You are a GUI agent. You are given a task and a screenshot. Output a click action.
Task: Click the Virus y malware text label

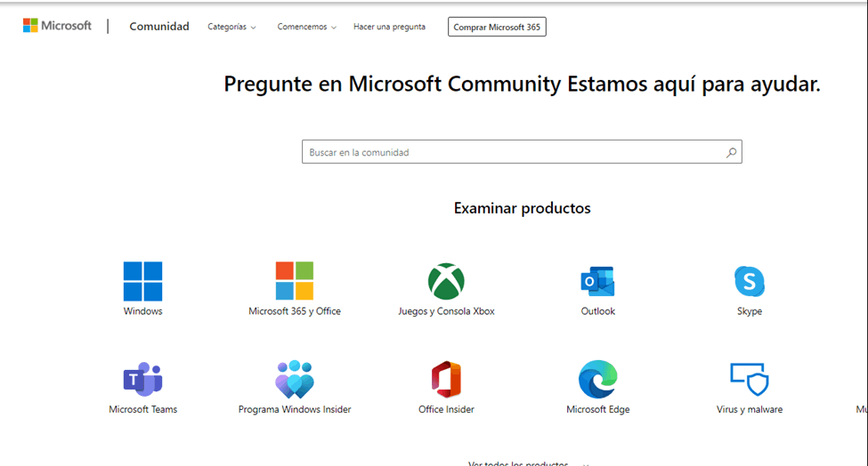tap(750, 410)
